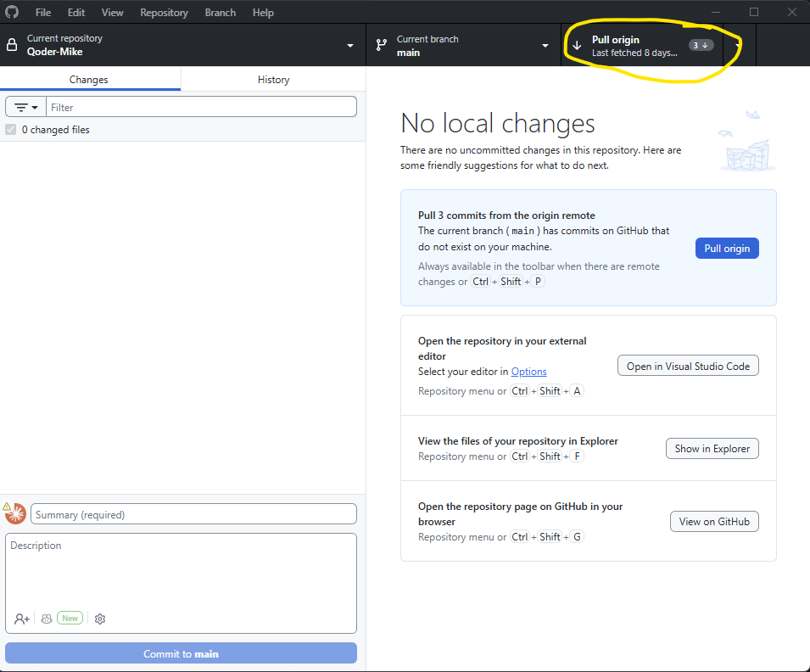Open the View menu

point(112,13)
